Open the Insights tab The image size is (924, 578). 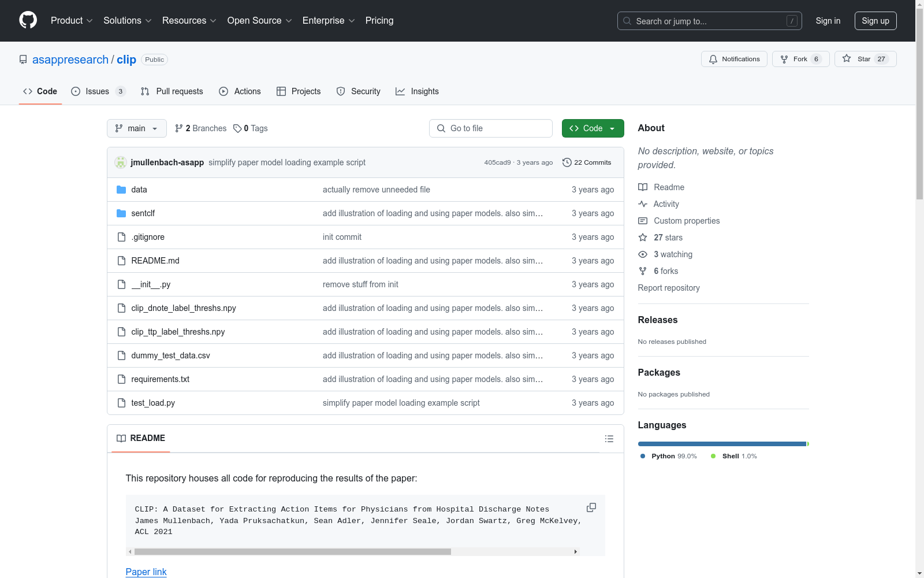tap(417, 91)
